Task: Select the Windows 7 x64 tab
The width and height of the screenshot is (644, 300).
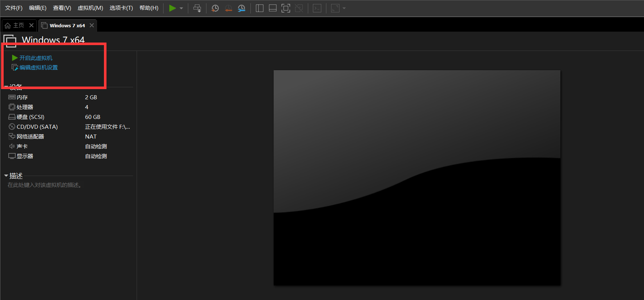Action: pyautogui.click(x=67, y=25)
